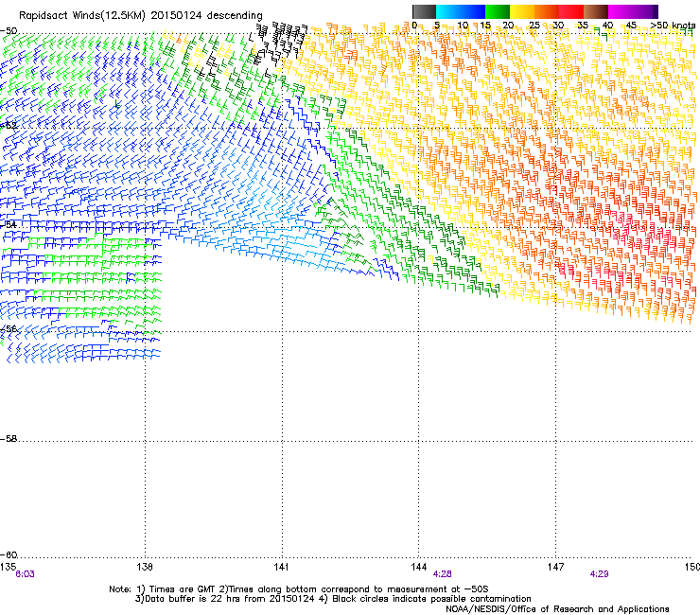
Task: Click the -60 latitude axis label
Action: 9,554
